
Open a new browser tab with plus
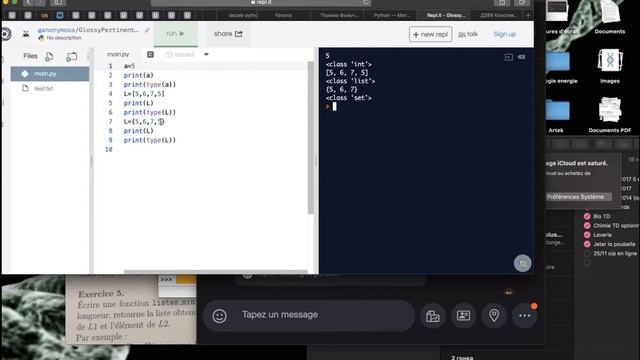(528, 16)
